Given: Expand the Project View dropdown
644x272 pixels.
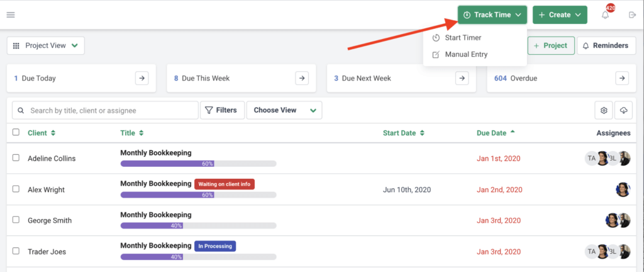Looking at the screenshot, I should [45, 45].
